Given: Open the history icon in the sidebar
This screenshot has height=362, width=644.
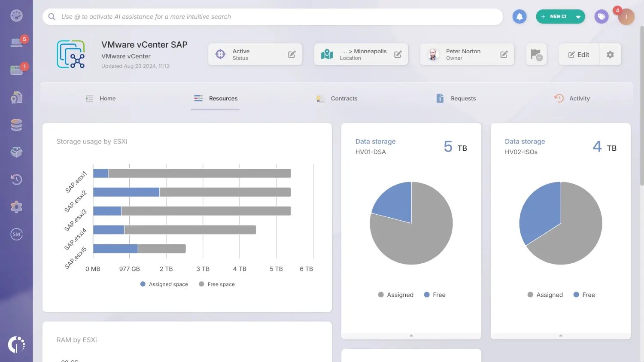Looking at the screenshot, I should point(16,179).
